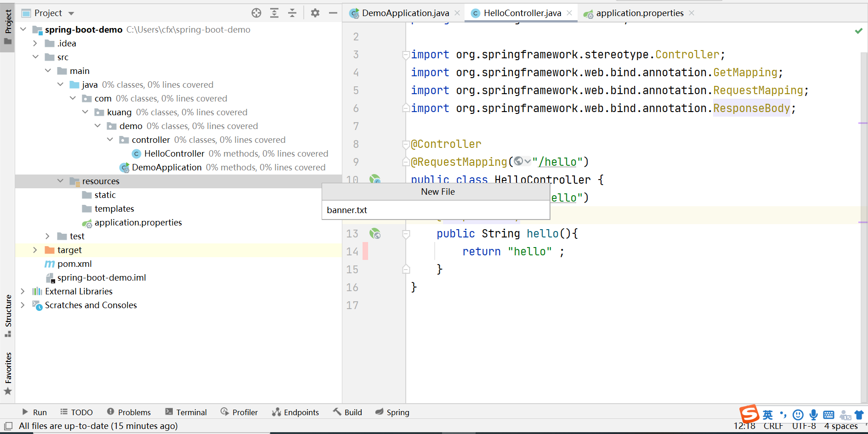
Task: Click the tool window quick access icon in status bar
Action: pos(8,426)
